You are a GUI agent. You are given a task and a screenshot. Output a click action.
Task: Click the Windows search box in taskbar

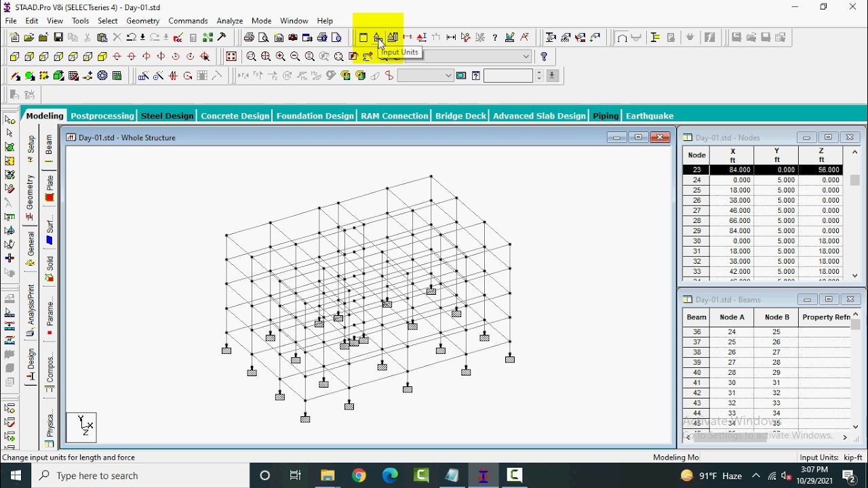[x=140, y=476]
